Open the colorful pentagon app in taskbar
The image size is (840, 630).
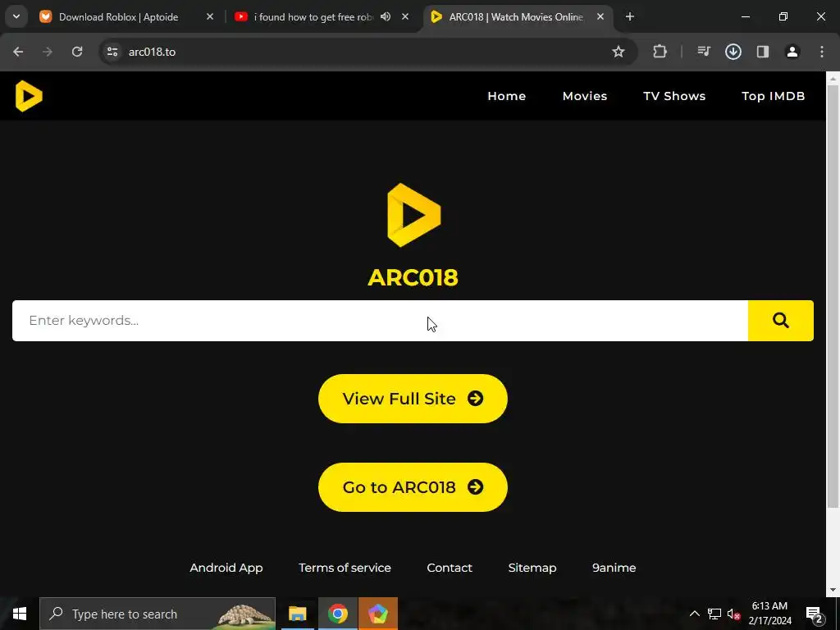tap(377, 614)
